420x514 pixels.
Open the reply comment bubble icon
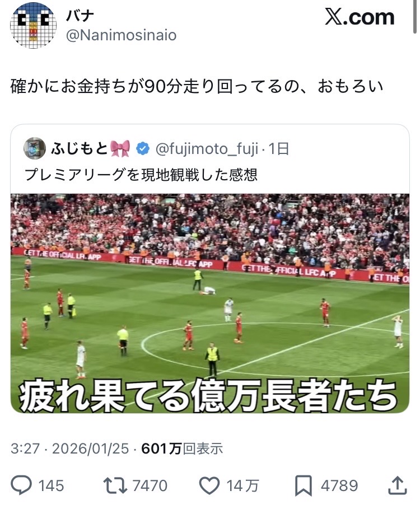click(x=21, y=485)
